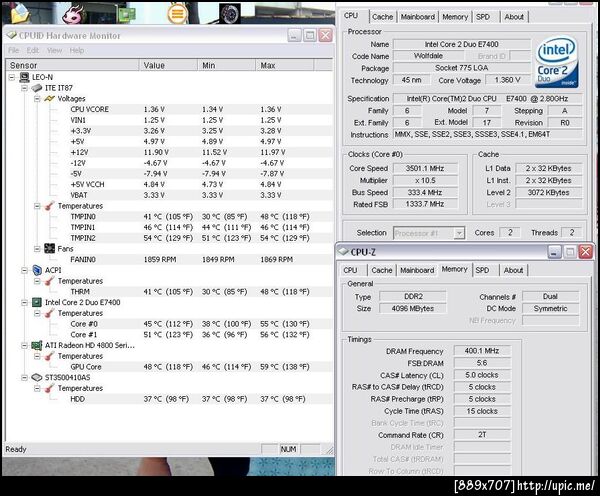Open the yellow folder desktop icon
This screenshot has width=600, height=496.
[20, 13]
